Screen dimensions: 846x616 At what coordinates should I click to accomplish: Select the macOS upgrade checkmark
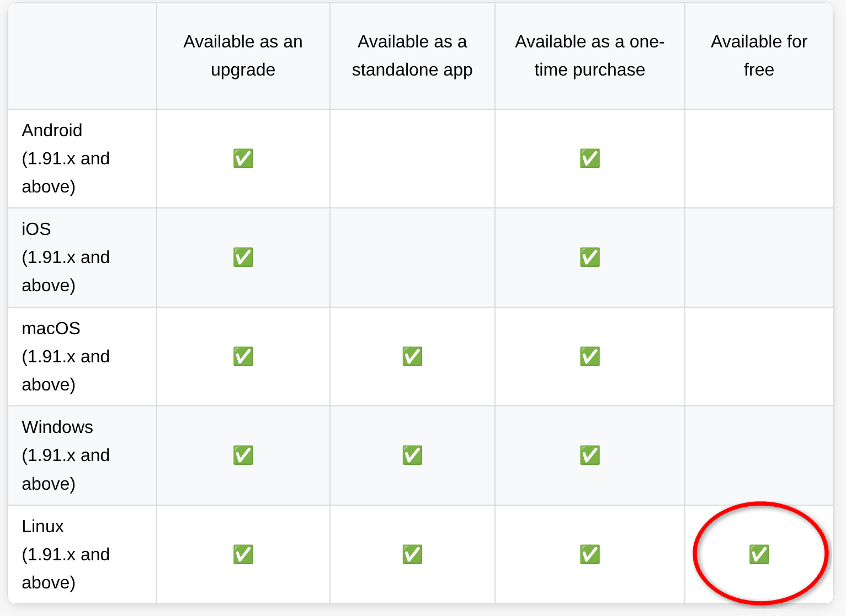tap(243, 357)
